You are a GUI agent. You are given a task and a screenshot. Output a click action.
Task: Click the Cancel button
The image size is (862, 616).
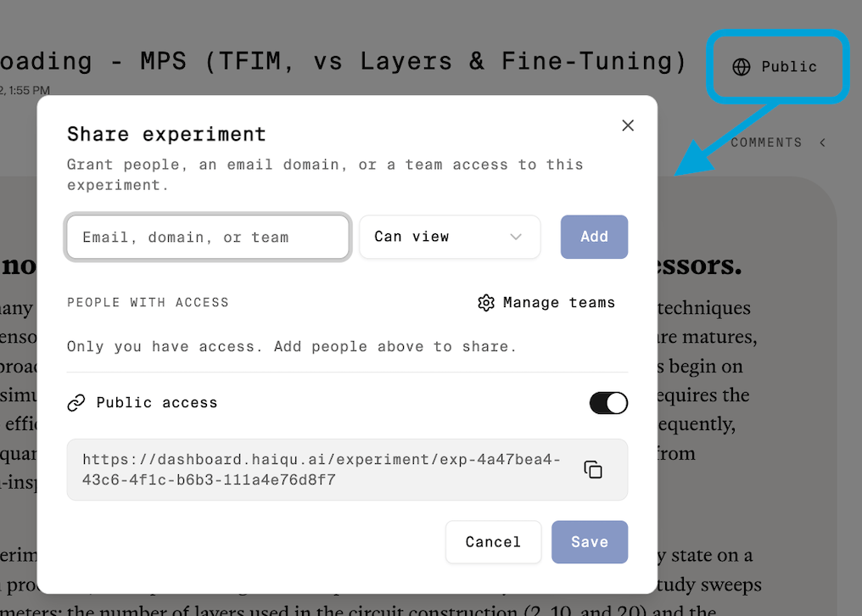coord(493,542)
